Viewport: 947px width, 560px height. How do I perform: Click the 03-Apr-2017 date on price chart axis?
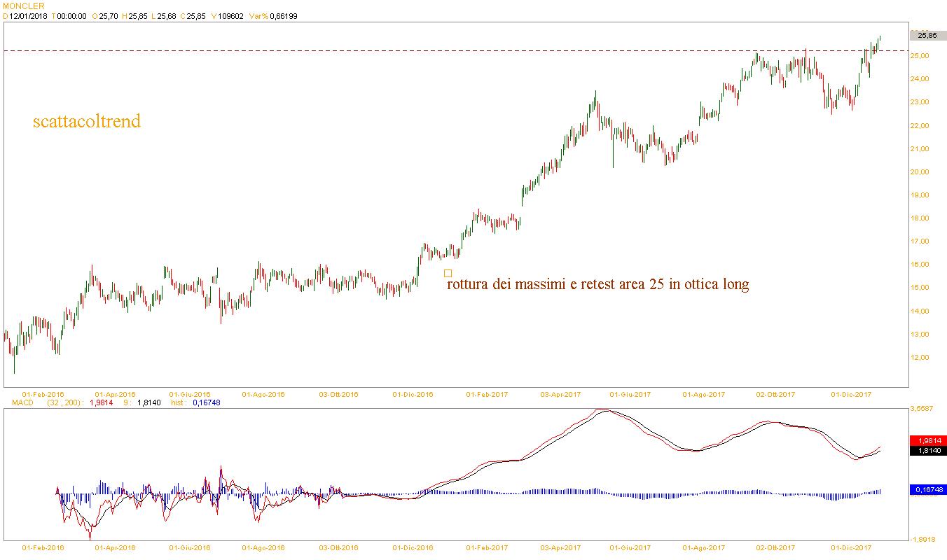click(559, 394)
